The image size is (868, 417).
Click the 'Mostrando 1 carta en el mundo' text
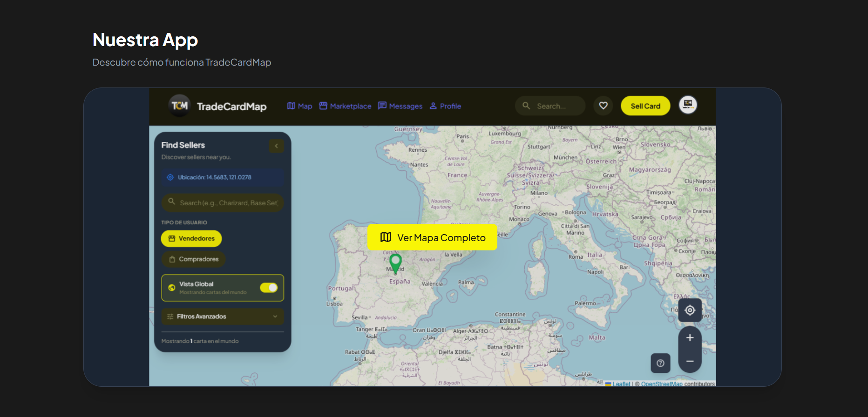tap(200, 341)
